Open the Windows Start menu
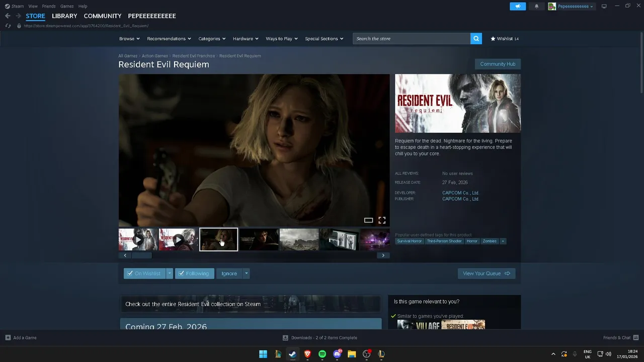The image size is (644, 362). [263, 354]
